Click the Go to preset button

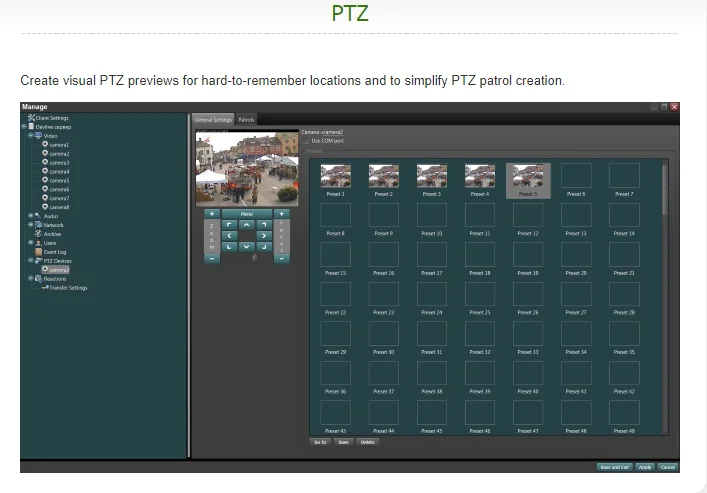point(320,441)
